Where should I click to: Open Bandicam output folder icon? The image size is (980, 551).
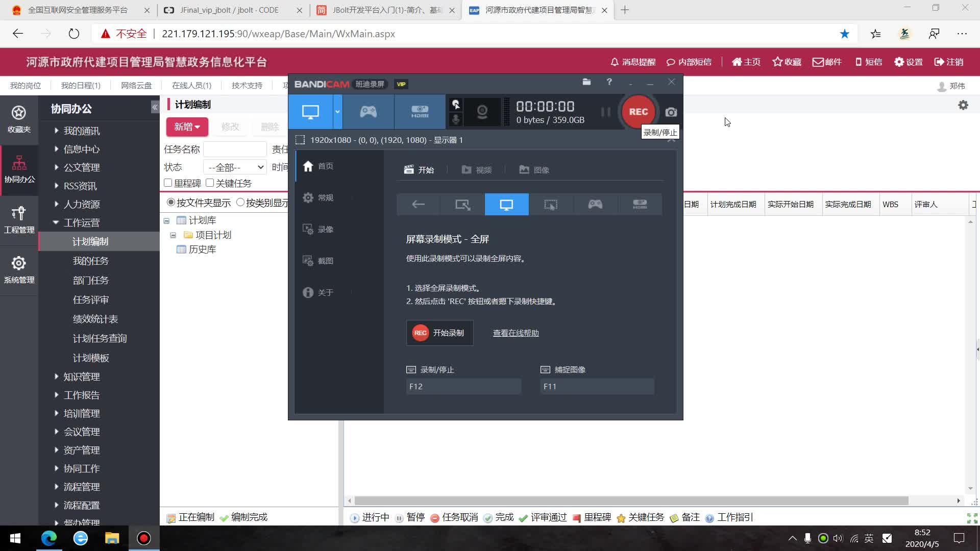click(586, 82)
